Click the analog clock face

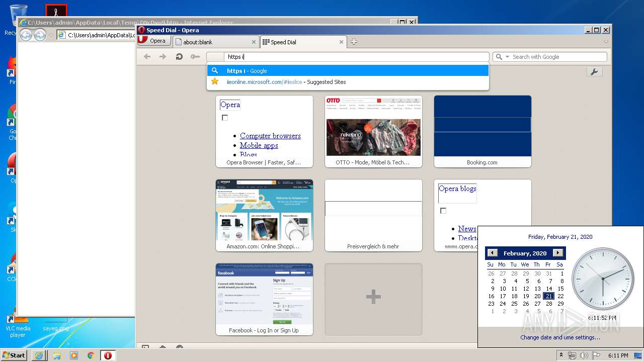(x=603, y=279)
